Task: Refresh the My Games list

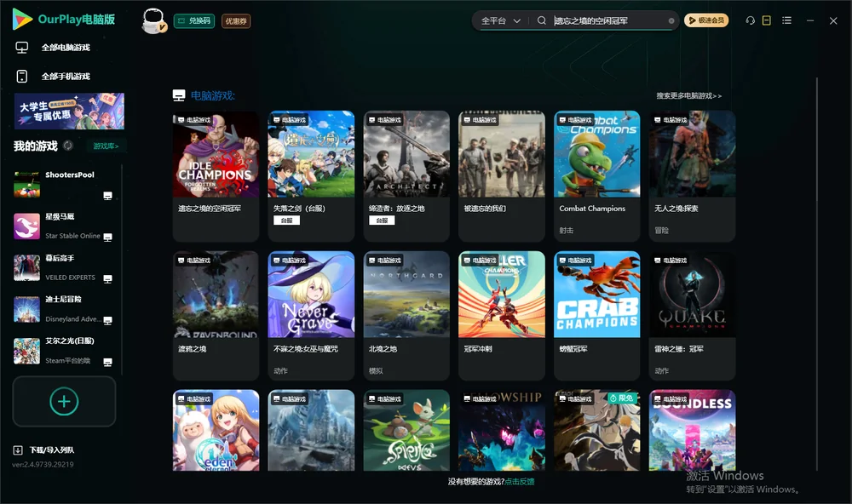Action: coord(68,146)
